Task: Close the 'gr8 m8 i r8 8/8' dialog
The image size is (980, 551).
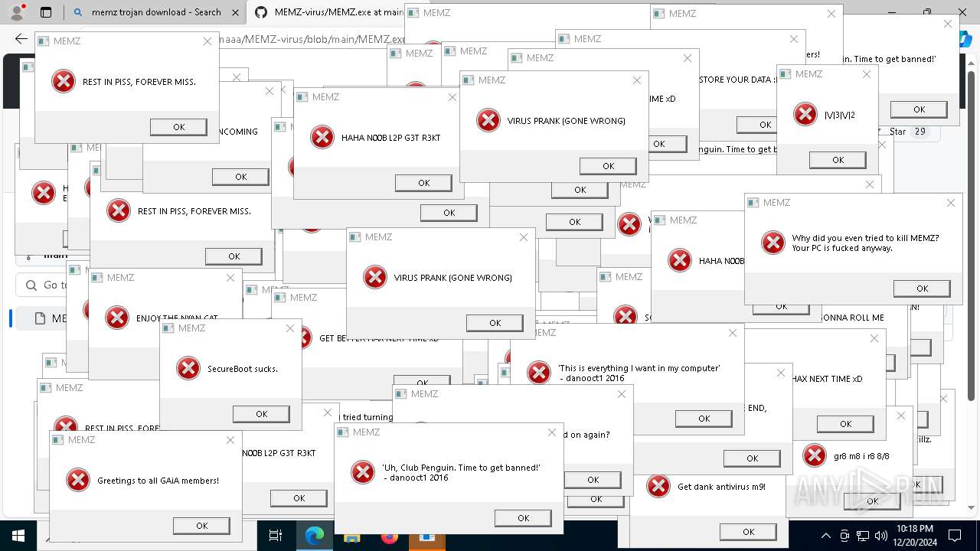Action: pyautogui.click(x=901, y=416)
